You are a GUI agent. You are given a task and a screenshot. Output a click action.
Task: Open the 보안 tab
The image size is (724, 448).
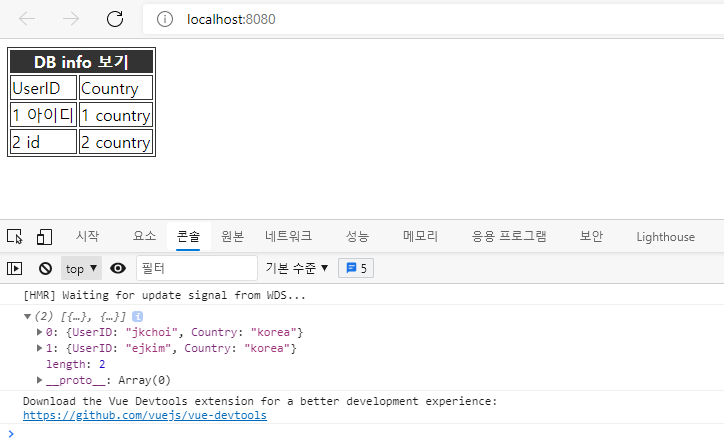click(x=591, y=236)
